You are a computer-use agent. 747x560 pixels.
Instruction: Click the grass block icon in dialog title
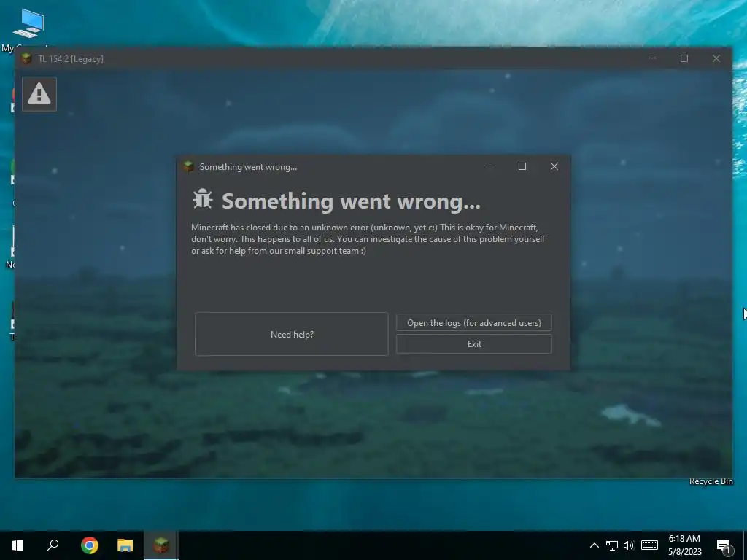(x=189, y=167)
